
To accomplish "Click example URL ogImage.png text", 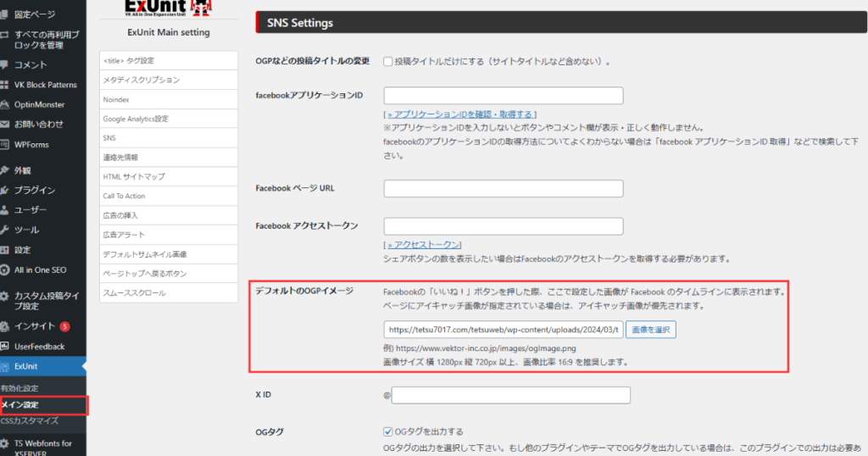I will pos(486,348).
